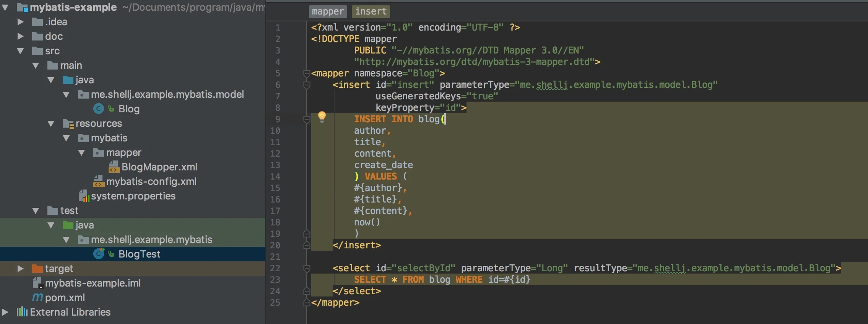This screenshot has width=868, height=324.
Task: Click the 'create_date' column text
Action: 384,165
